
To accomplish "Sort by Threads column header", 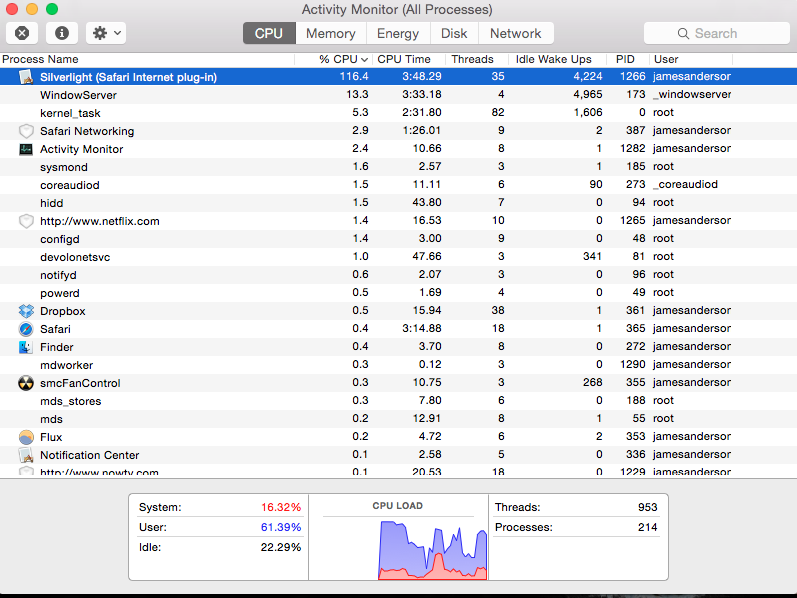I will [476, 59].
